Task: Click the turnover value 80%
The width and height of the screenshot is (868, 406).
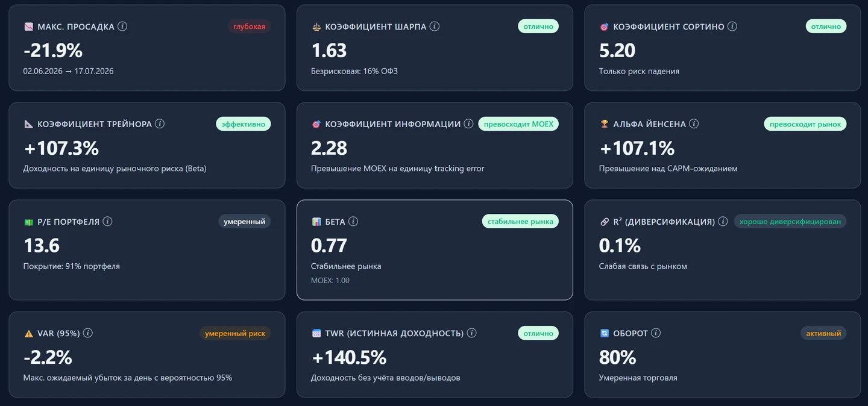Action: point(618,358)
